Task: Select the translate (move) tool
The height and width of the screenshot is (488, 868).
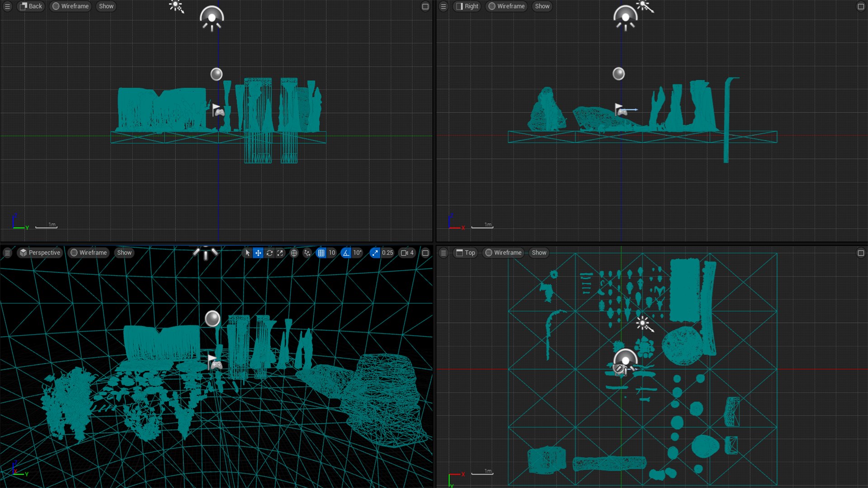Action: point(258,253)
